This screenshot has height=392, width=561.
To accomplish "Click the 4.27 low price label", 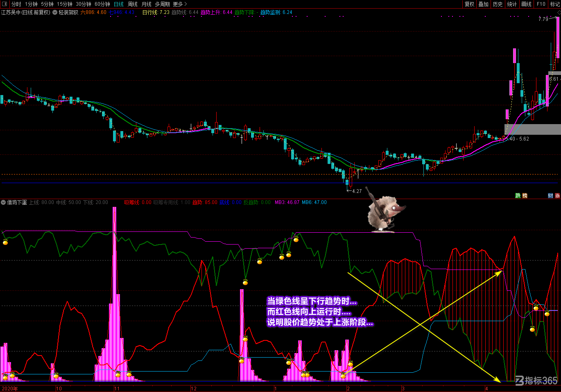I will tap(357, 191).
